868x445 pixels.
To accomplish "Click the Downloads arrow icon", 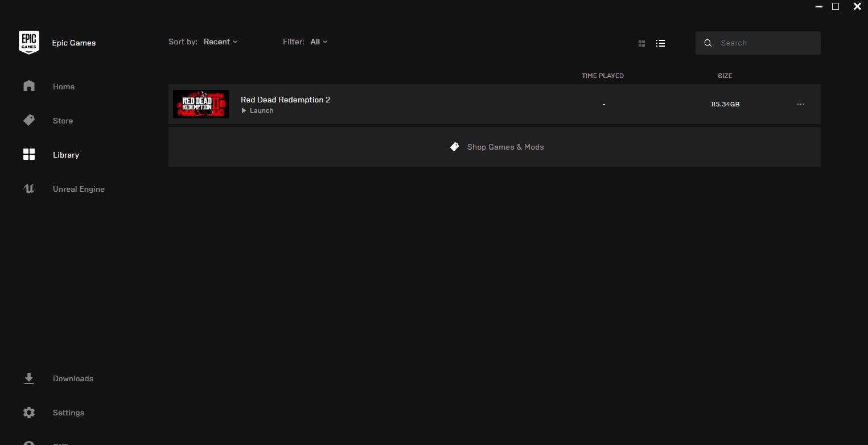I will pos(29,378).
